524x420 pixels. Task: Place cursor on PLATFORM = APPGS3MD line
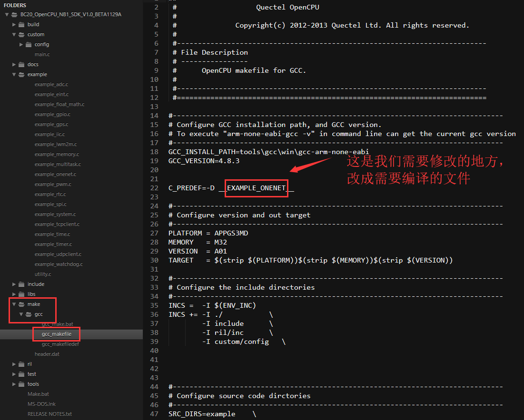pos(208,233)
